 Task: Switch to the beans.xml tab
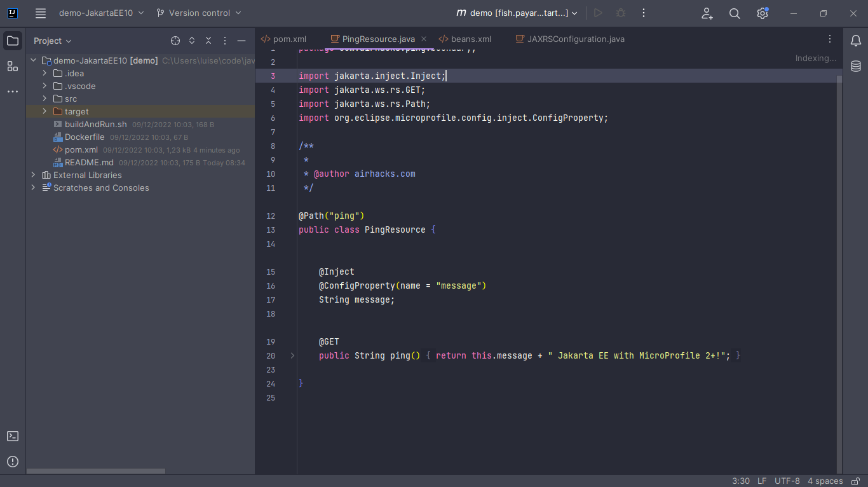click(x=470, y=39)
